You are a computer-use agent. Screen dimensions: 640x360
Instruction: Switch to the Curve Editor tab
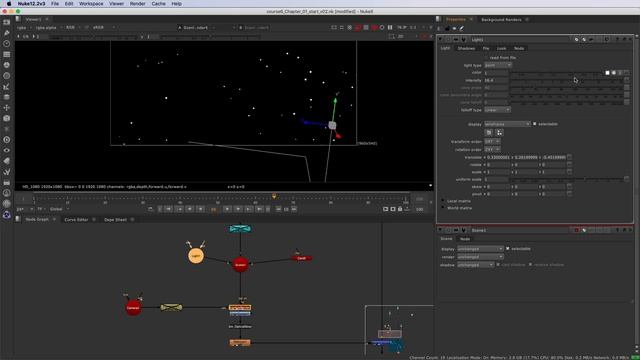click(x=76, y=220)
